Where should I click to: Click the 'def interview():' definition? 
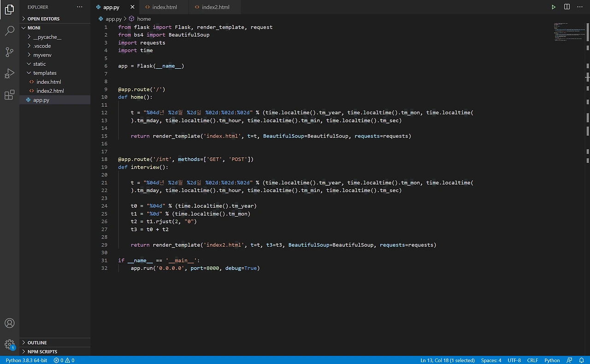coord(143,167)
